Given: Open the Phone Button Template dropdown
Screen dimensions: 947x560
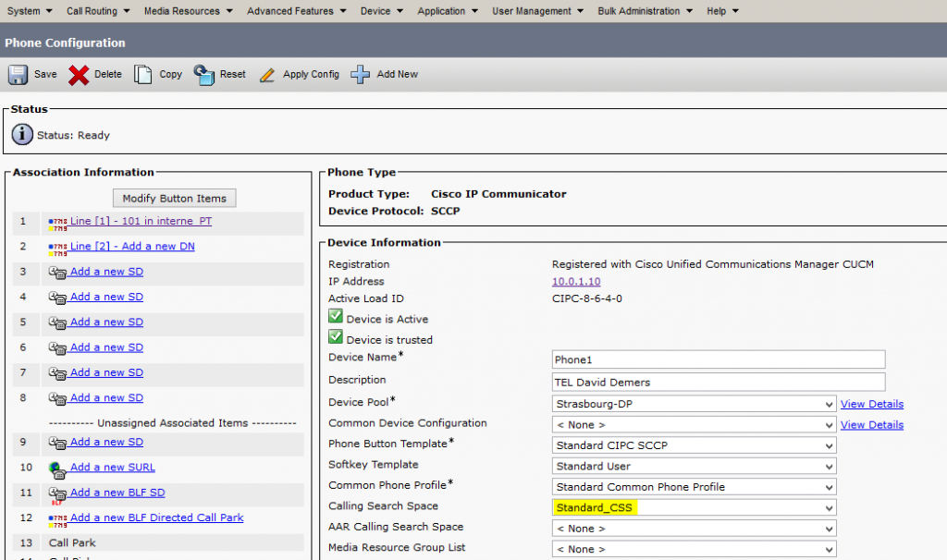Looking at the screenshot, I should [694, 445].
